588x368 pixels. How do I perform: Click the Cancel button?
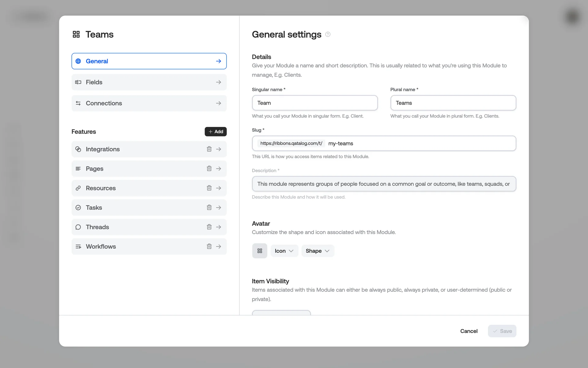pos(469,331)
